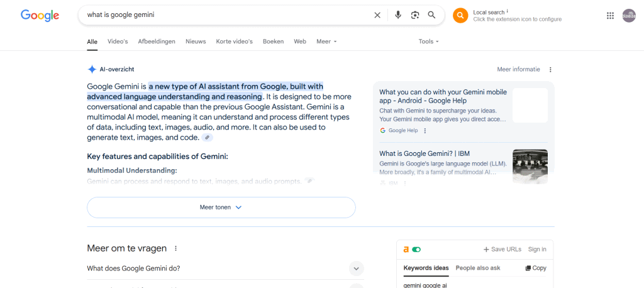Select the People also ask tab

click(478, 269)
